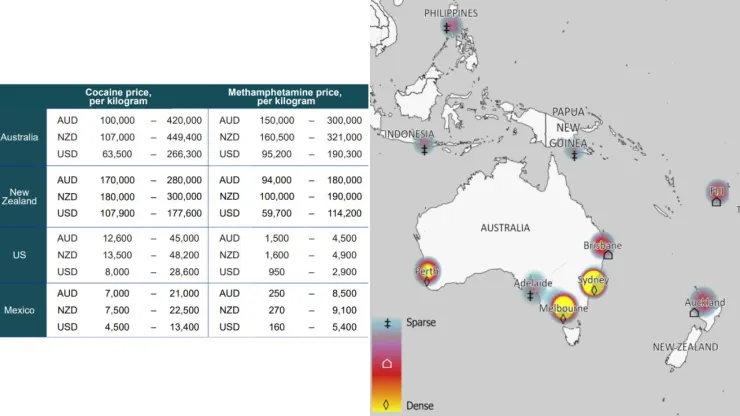
Task: Click the density gradient color bar in legend
Action: coord(387,364)
